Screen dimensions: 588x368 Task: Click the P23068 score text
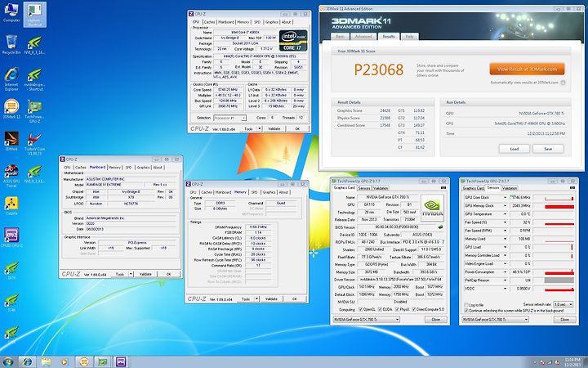click(379, 70)
